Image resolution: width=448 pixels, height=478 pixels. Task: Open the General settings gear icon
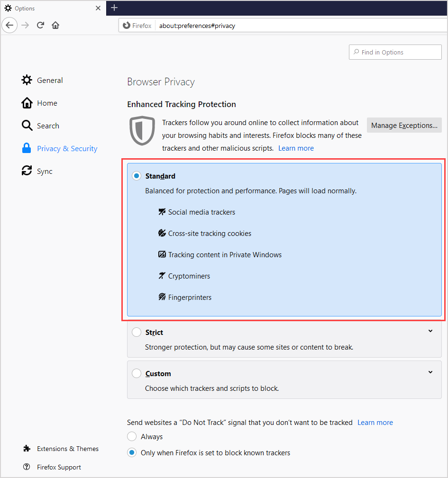coord(27,80)
